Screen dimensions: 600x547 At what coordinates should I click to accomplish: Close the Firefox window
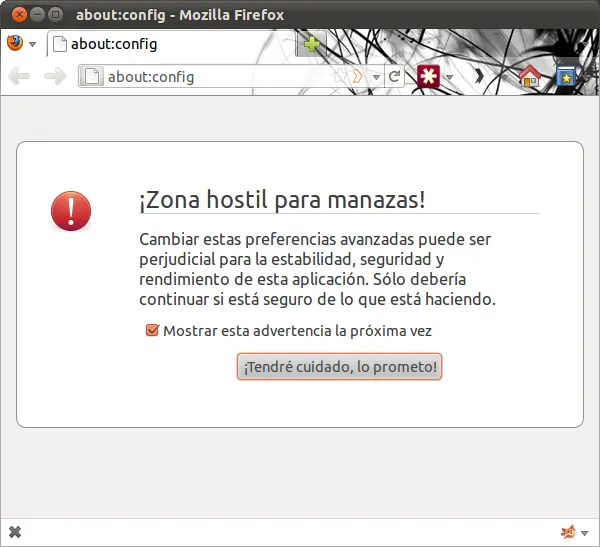click(x=19, y=15)
